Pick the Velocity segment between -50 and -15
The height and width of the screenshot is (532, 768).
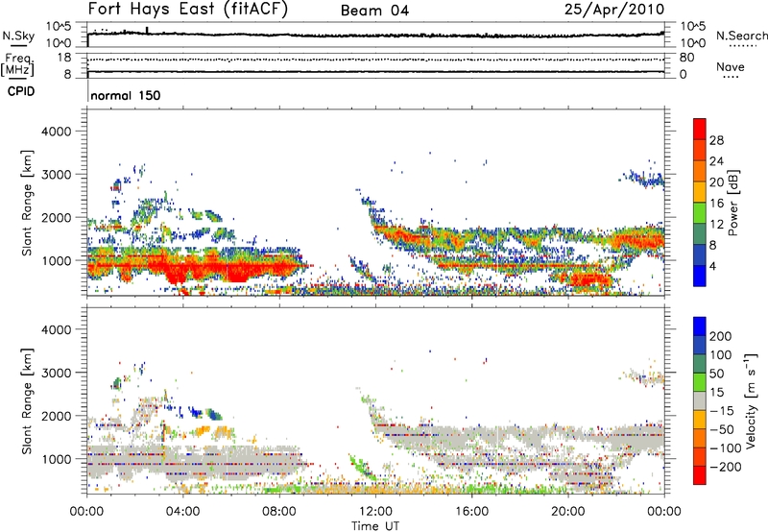point(700,420)
